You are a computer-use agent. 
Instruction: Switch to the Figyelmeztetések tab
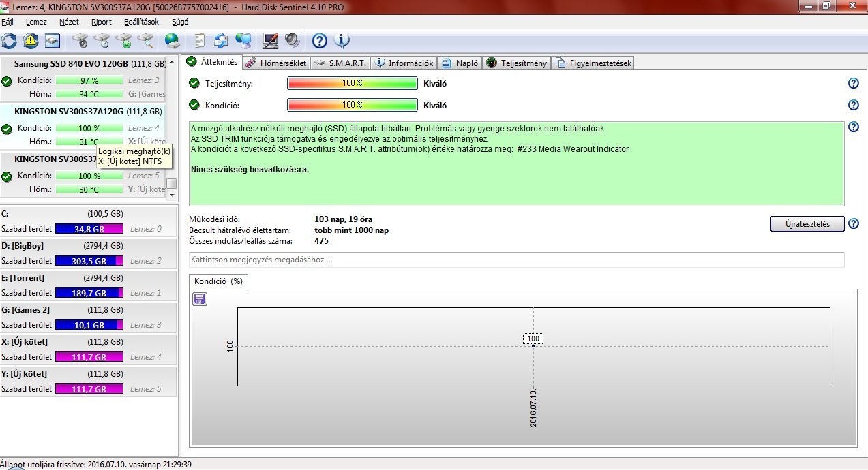click(593, 63)
